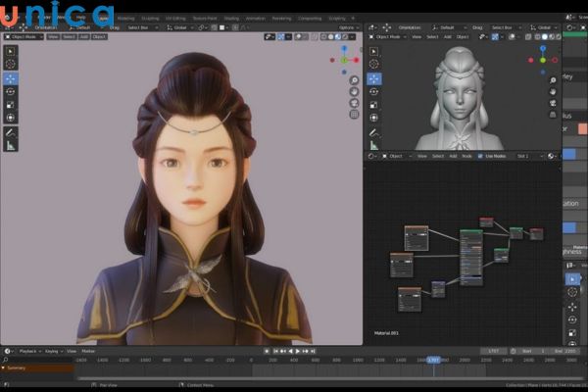
Task: Activate the Move tool in left viewport
Action: tap(11, 78)
